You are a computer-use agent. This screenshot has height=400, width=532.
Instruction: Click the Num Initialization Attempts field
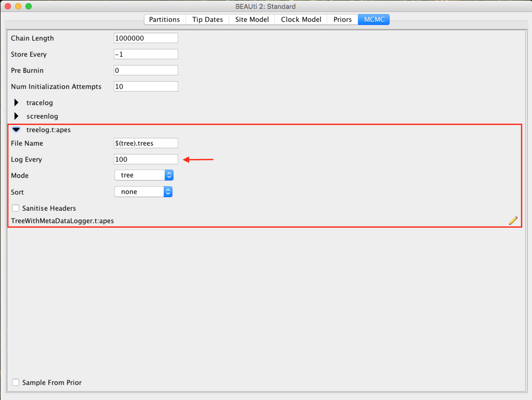146,86
